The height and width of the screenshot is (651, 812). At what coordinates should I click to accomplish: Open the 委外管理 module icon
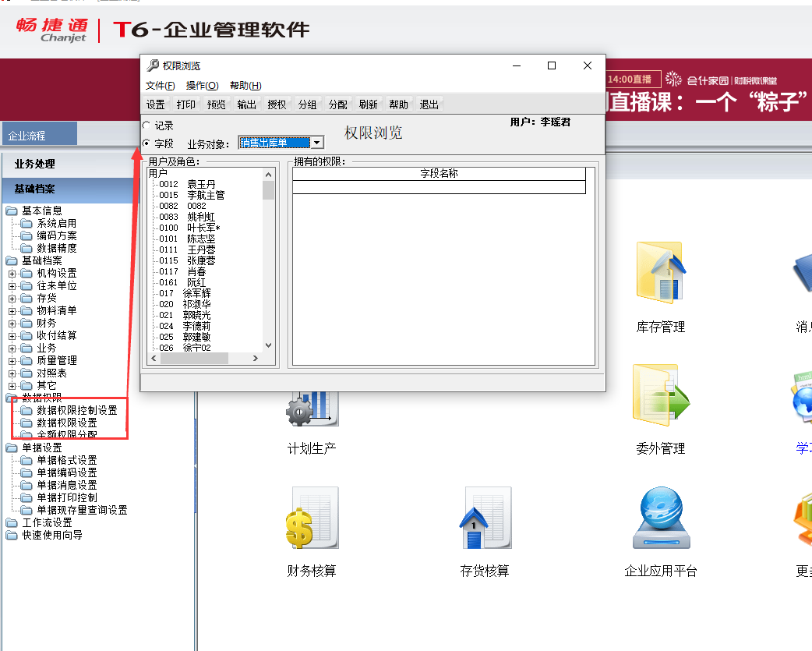pos(661,394)
